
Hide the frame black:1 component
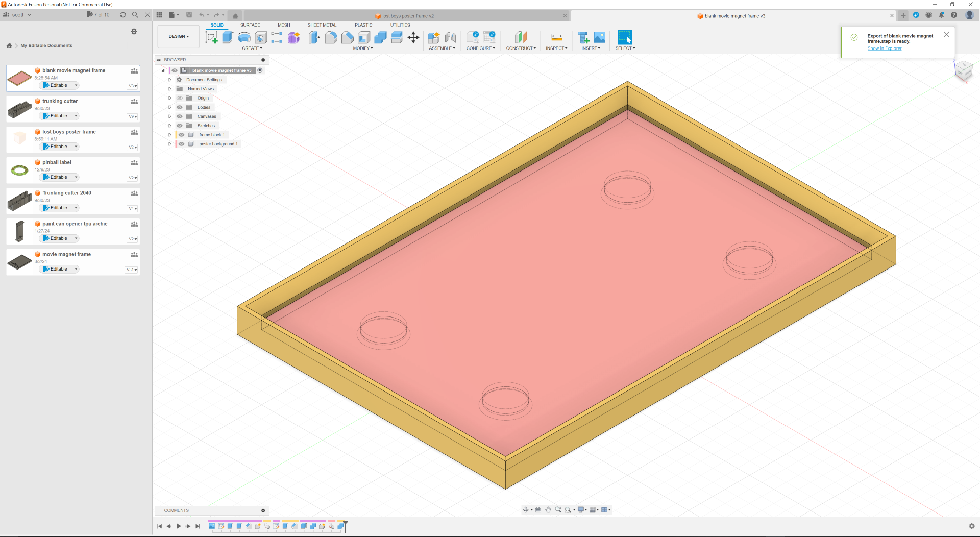coord(181,135)
